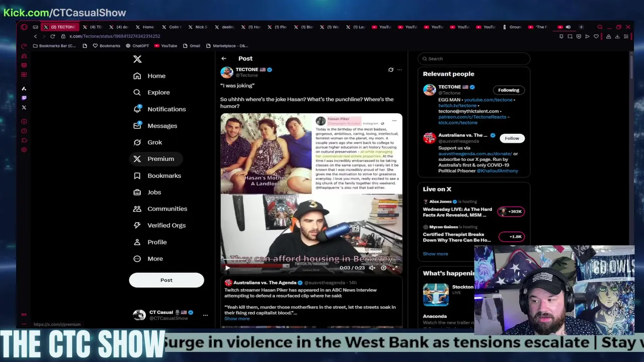Image resolution: width=644 pixels, height=362 pixels.
Task: Unmute the video speaker icon
Action: pyautogui.click(x=372, y=268)
